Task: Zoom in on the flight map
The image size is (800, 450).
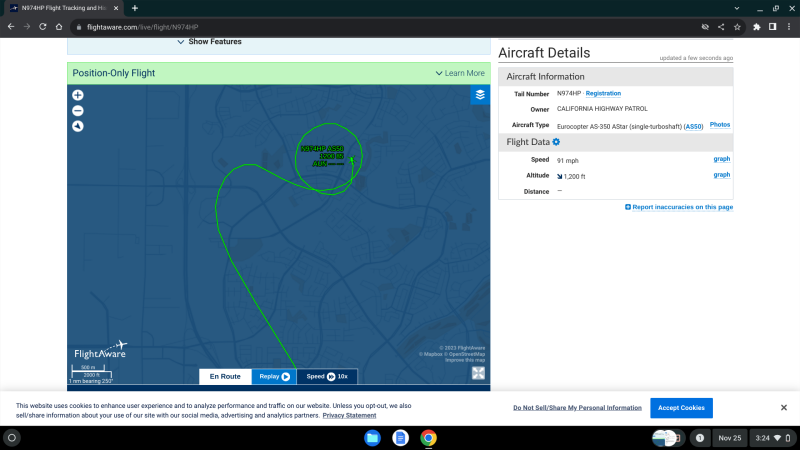Action: coord(78,95)
